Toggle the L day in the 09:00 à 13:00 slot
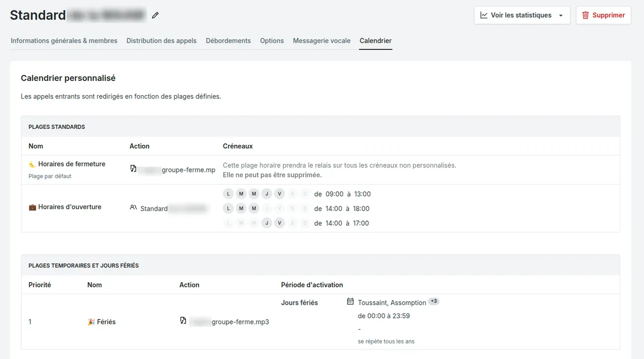This screenshot has height=359, width=644. pos(228,194)
